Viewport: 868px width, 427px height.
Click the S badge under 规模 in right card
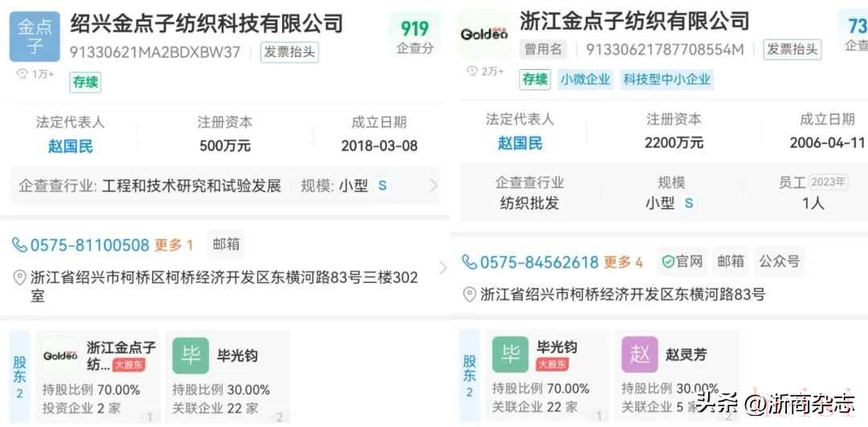tap(689, 203)
